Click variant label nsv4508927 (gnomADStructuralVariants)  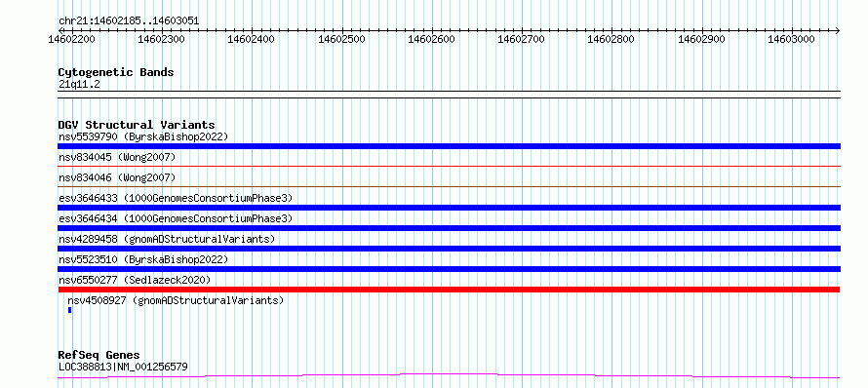pos(176,300)
